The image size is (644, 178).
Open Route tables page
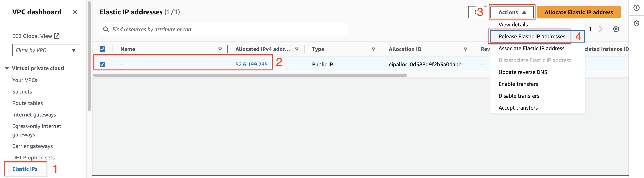click(x=27, y=103)
